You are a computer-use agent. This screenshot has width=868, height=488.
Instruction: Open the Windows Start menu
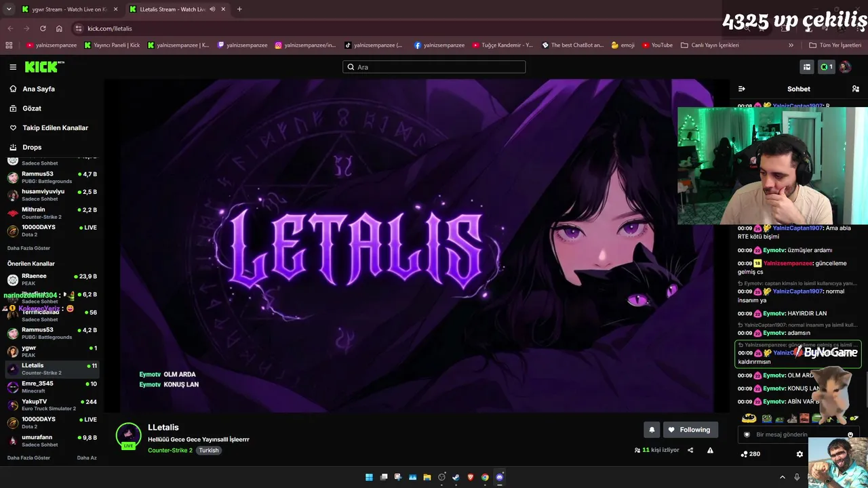(x=369, y=477)
